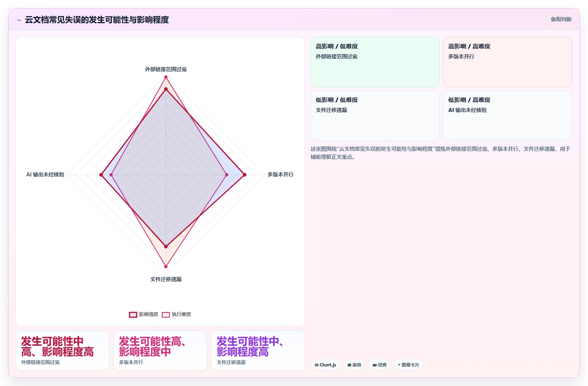The image size is (588, 386).
Task: Select the 发生可能性高、影响程度中 card
Action: [x=160, y=350]
